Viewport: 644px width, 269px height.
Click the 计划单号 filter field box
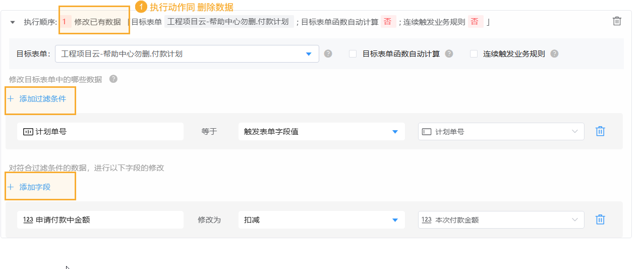(100, 132)
